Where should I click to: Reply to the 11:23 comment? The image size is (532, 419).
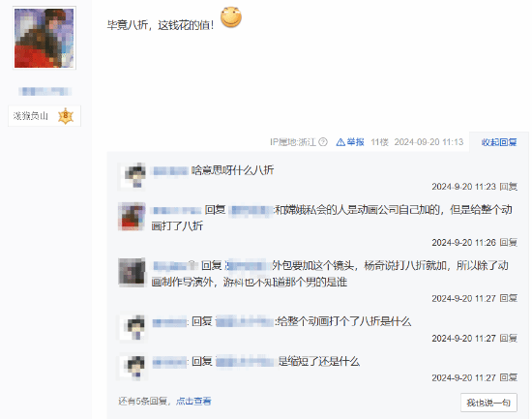(x=508, y=187)
